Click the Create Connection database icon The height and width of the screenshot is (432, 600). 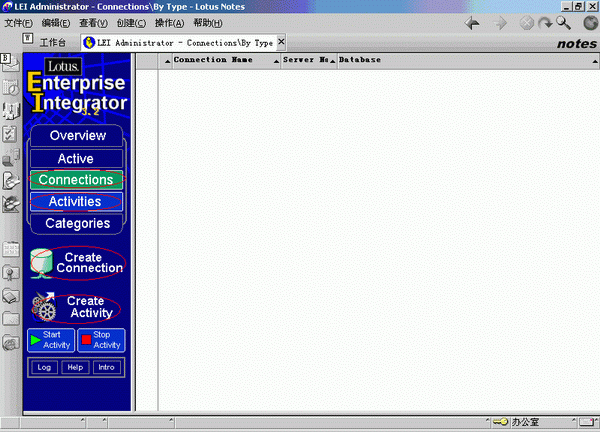[42, 262]
